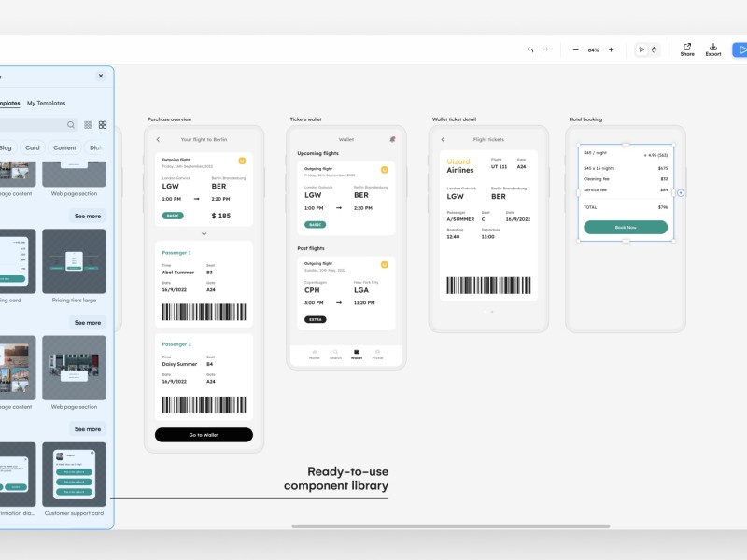
Task: Click the Go to Wallet button
Action: tap(204, 435)
